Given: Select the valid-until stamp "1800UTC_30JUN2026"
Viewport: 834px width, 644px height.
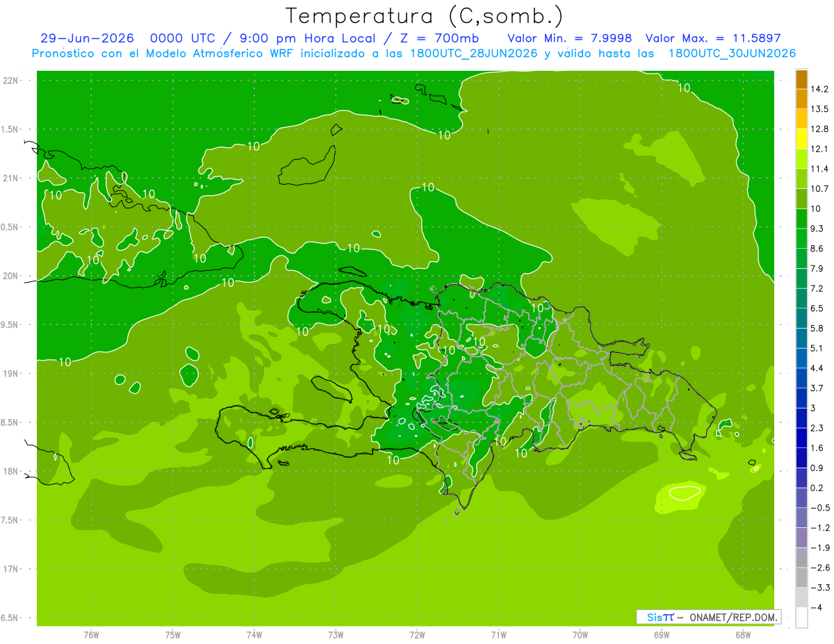Looking at the screenshot, I should pyautogui.click(x=733, y=53).
